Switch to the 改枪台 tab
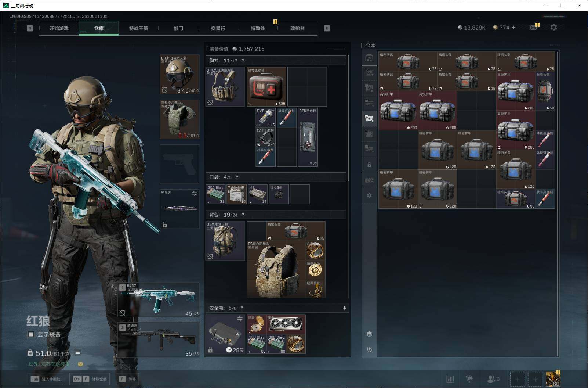This screenshot has width=588, height=388. click(x=297, y=28)
